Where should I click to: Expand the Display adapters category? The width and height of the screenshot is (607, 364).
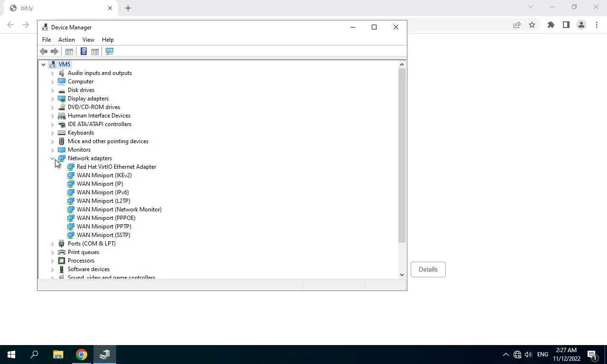(x=52, y=99)
